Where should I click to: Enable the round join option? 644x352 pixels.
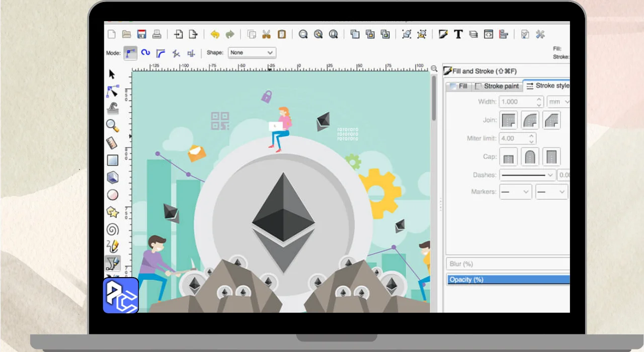(530, 120)
